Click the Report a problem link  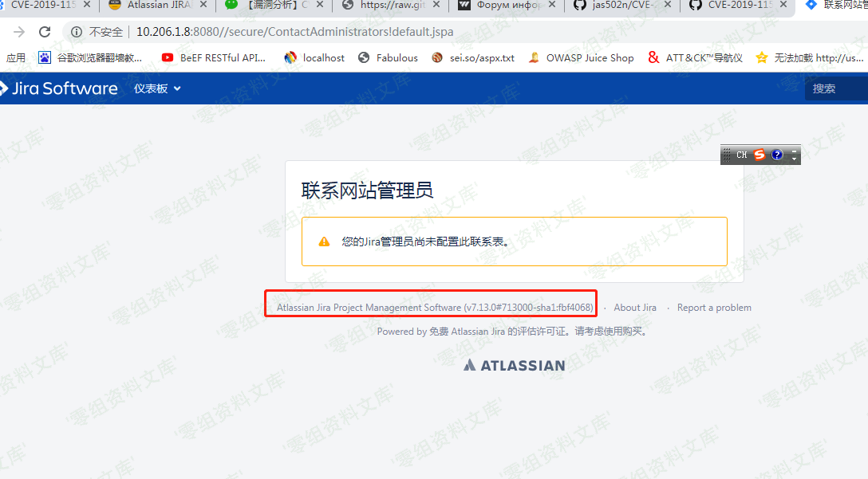714,308
